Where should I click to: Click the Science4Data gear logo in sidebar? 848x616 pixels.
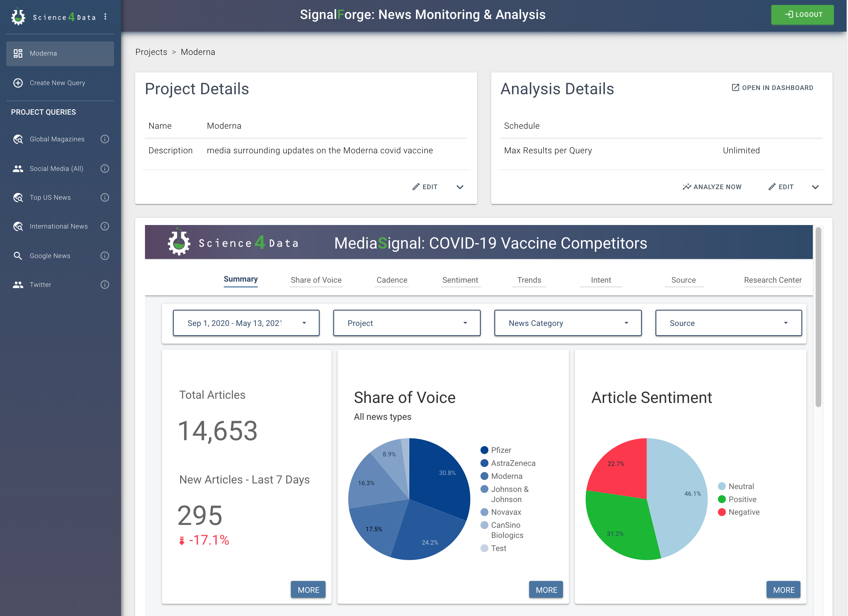tap(18, 17)
